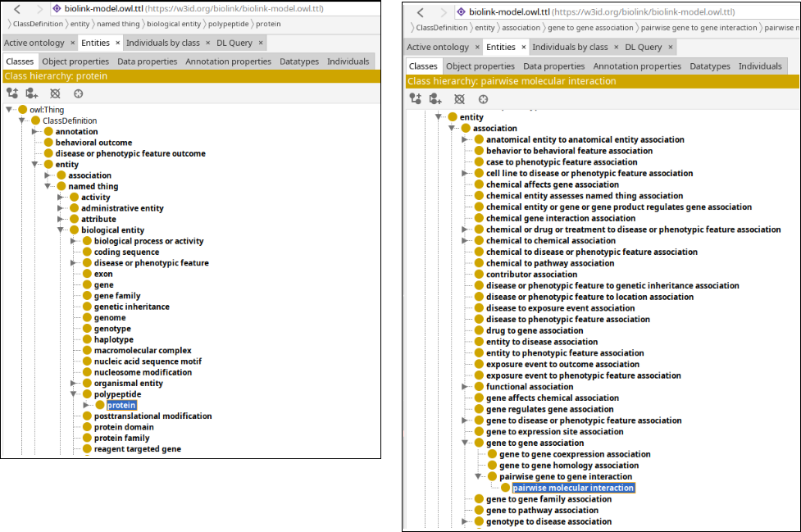Close the DL Query tab in protein window

(261, 43)
